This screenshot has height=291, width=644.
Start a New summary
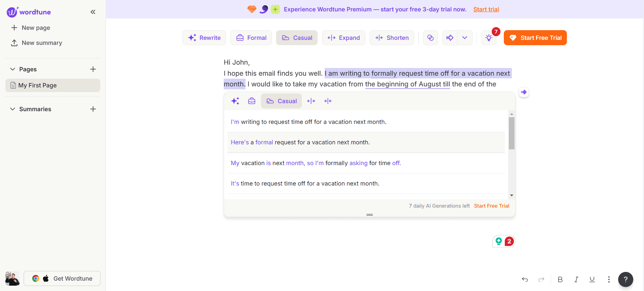pyautogui.click(x=37, y=43)
